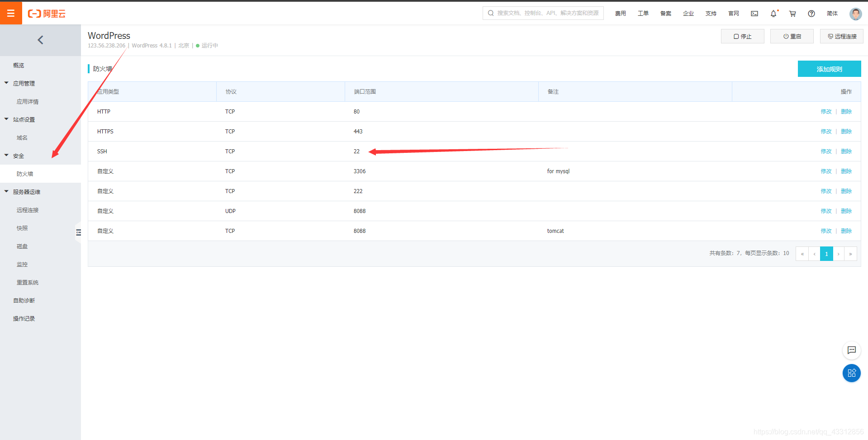This screenshot has width=868, height=440.
Task: Open 官网 in top navigation
Action: (734, 14)
